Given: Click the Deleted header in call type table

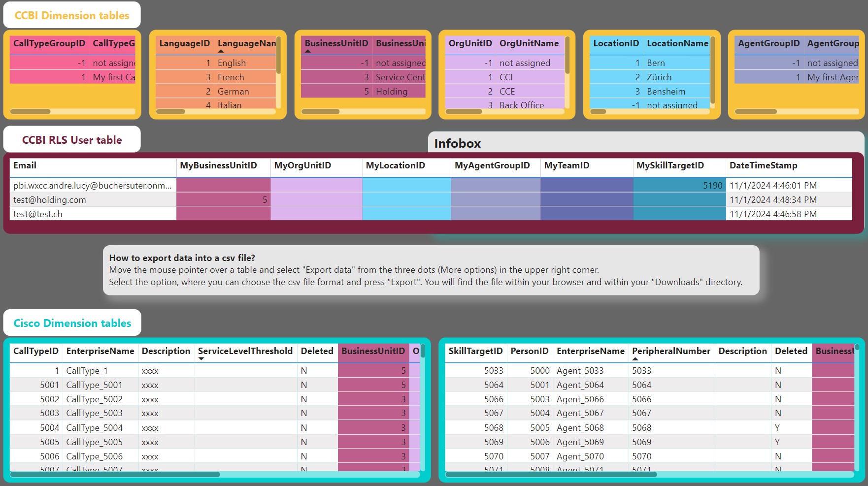Looking at the screenshot, I should [317, 351].
